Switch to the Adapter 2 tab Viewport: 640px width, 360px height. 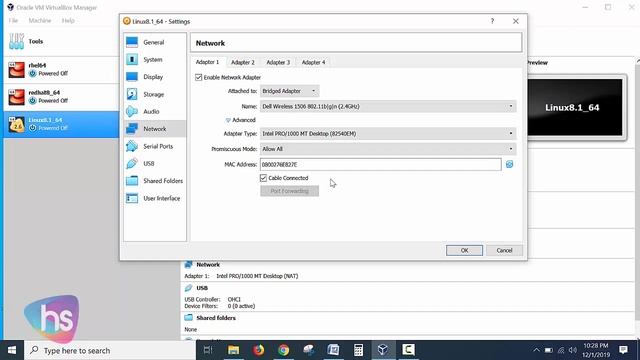point(242,62)
